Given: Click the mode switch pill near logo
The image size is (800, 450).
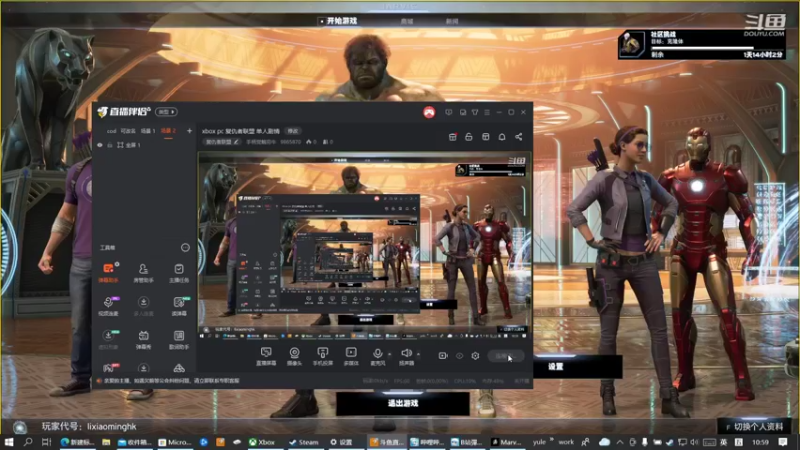Looking at the screenshot, I should coord(166,112).
